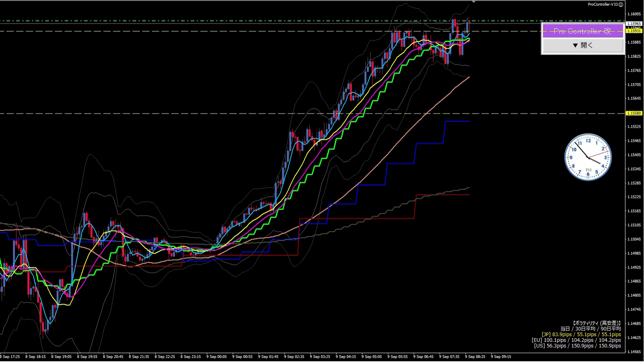The image size is (644, 362).
Task: Click the 9 Sep 08:25 time label
Action: [475, 357]
